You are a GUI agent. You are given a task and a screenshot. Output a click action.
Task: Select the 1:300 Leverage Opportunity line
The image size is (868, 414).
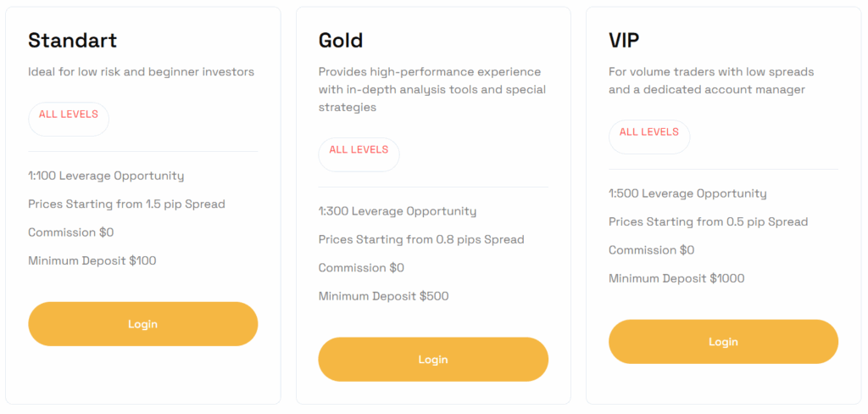(398, 211)
